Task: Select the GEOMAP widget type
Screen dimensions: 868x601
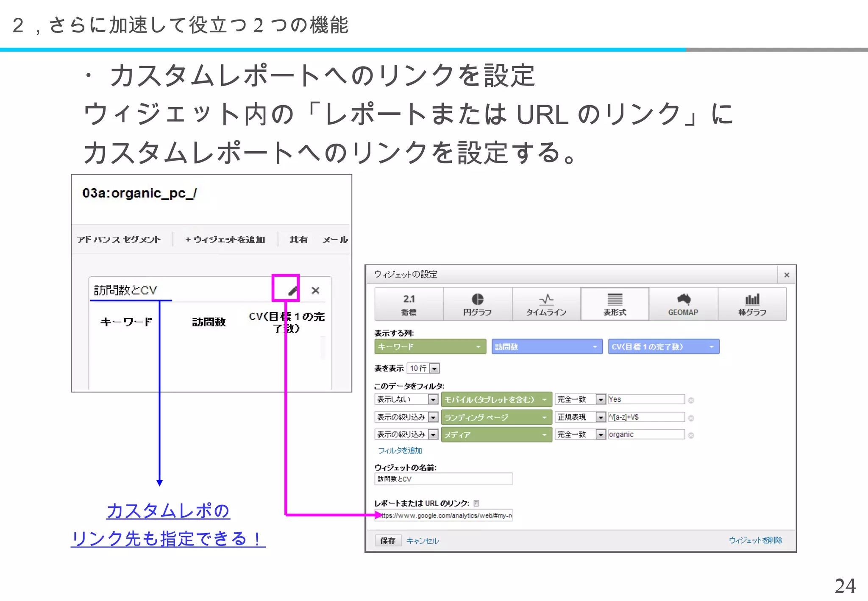Action: click(x=684, y=304)
